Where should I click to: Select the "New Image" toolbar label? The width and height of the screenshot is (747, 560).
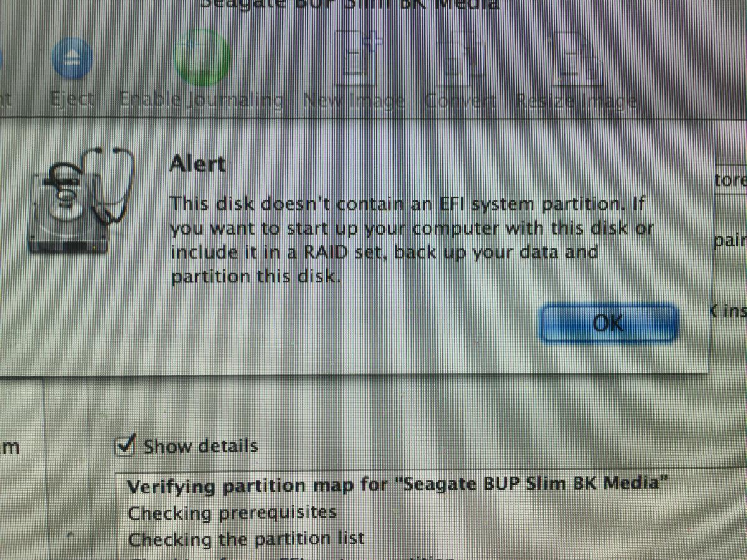pos(354,101)
